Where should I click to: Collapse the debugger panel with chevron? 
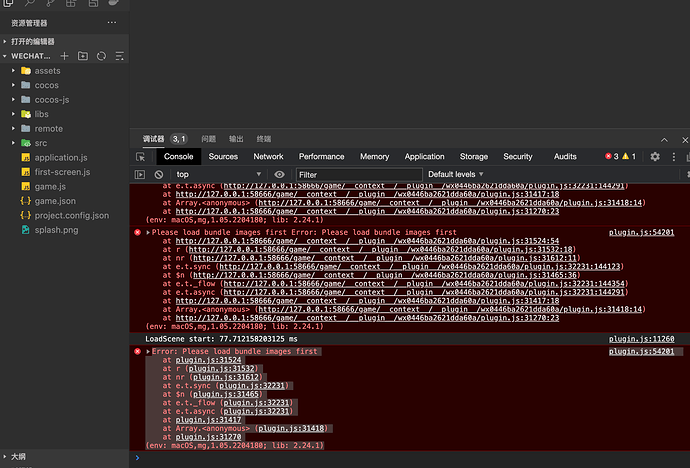pyautogui.click(x=664, y=140)
